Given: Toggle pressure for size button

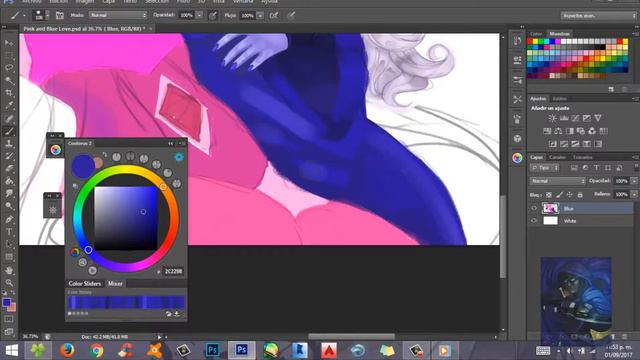Looking at the screenshot, I should [x=291, y=16].
